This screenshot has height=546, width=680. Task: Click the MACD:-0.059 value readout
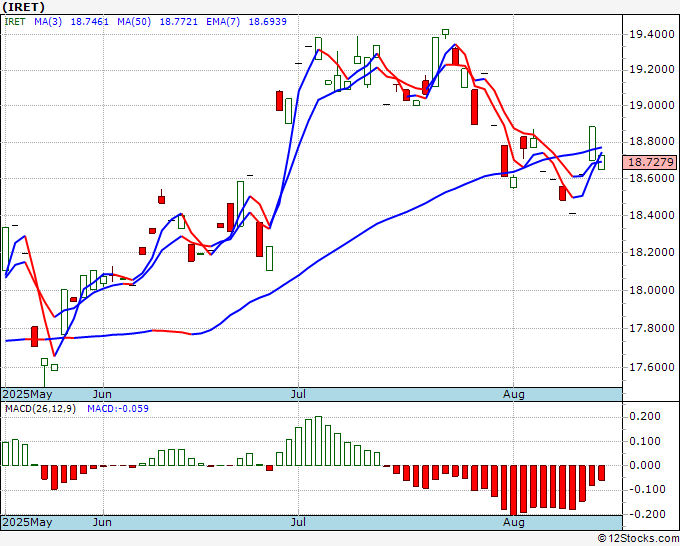tap(118, 409)
